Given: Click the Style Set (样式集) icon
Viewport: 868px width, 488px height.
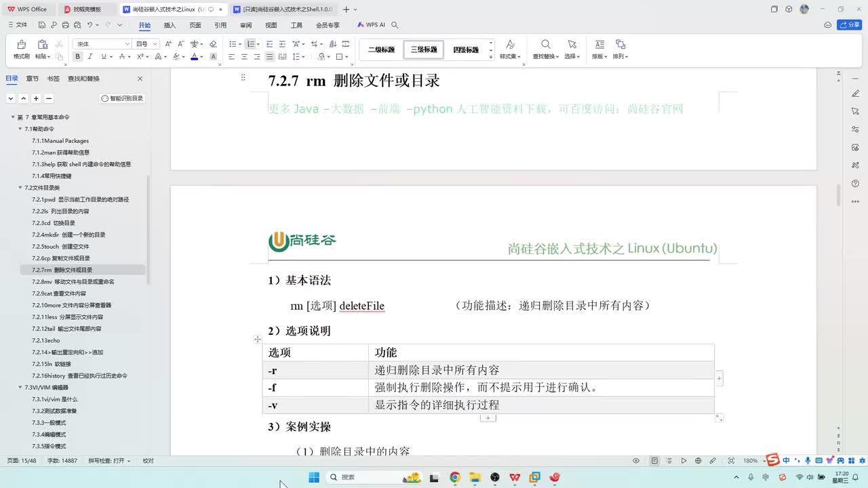Looking at the screenshot, I should 510,45.
